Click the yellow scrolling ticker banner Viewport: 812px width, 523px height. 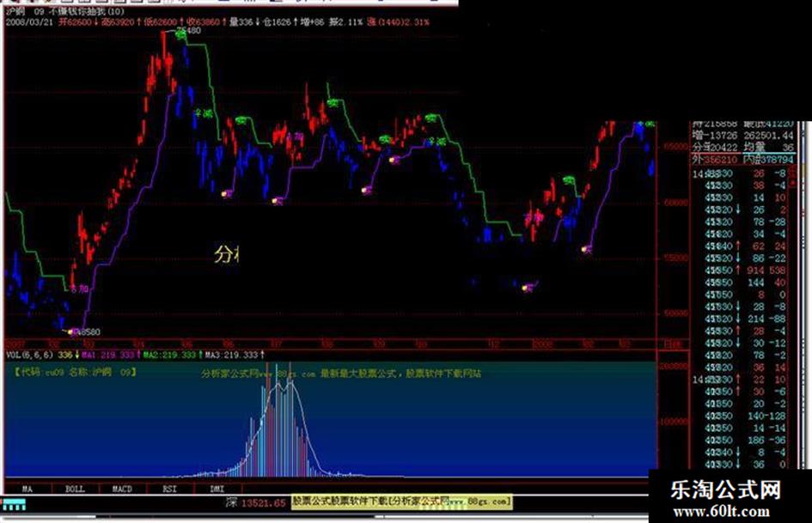tap(402, 502)
